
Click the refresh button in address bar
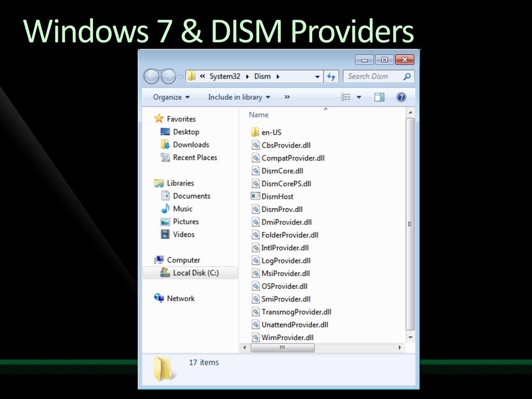point(331,77)
